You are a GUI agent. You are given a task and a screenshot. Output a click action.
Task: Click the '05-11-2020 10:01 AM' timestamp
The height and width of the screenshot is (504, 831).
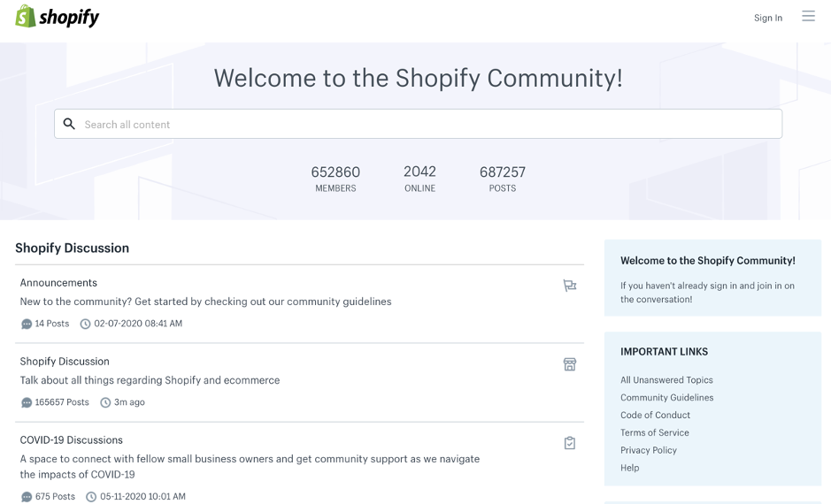(x=142, y=497)
